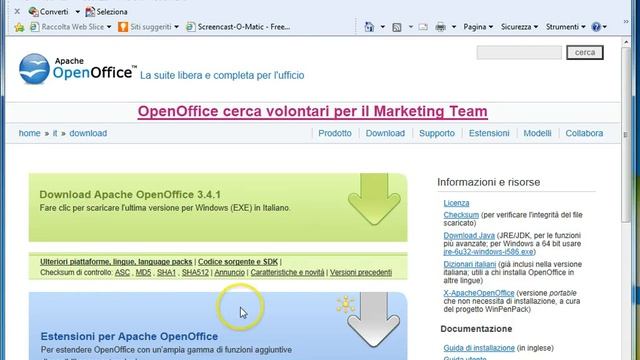The image size is (640, 360).
Task: Expand the print dropdown arrow
Action: tap(454, 27)
